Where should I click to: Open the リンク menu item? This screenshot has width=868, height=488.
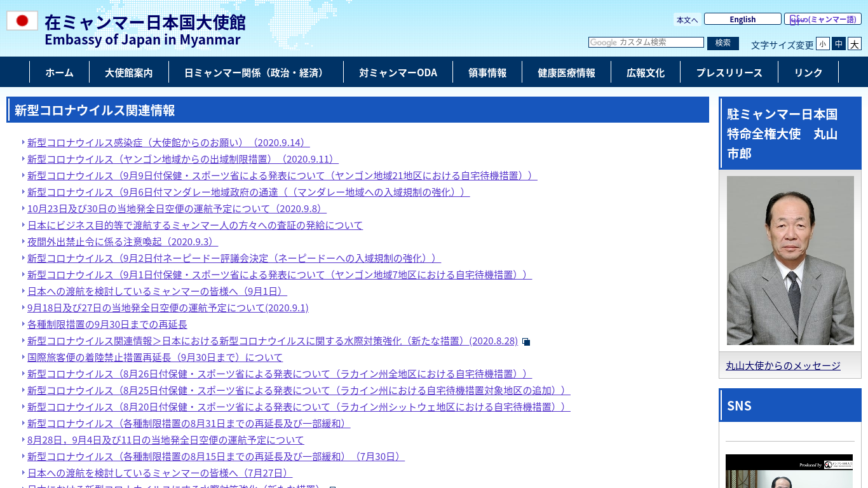point(808,72)
